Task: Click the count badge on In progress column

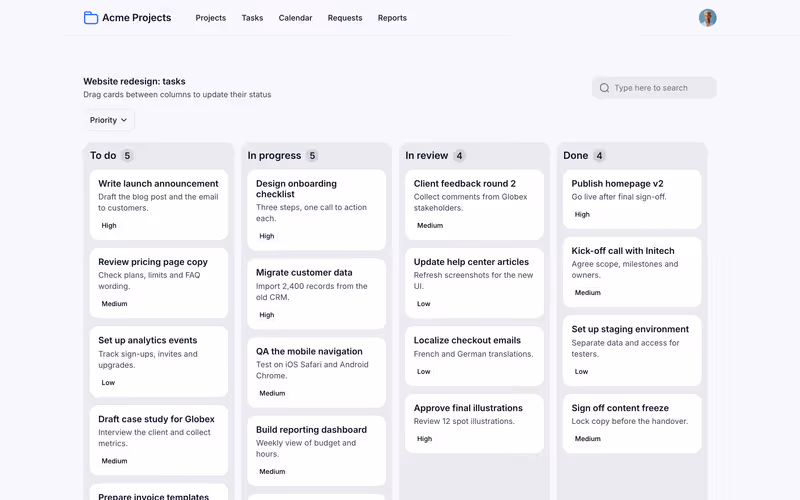Action: tap(312, 156)
